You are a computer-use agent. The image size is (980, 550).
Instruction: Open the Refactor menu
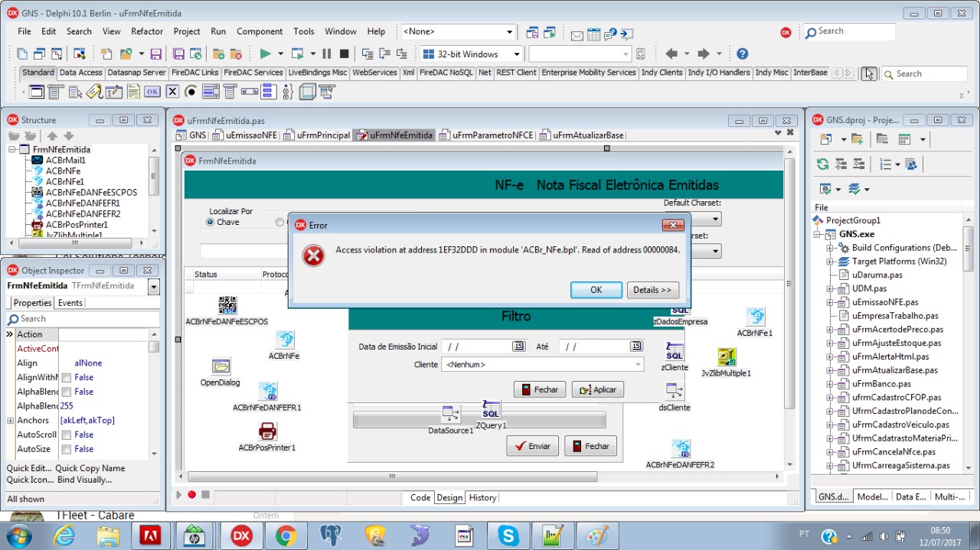(x=147, y=31)
